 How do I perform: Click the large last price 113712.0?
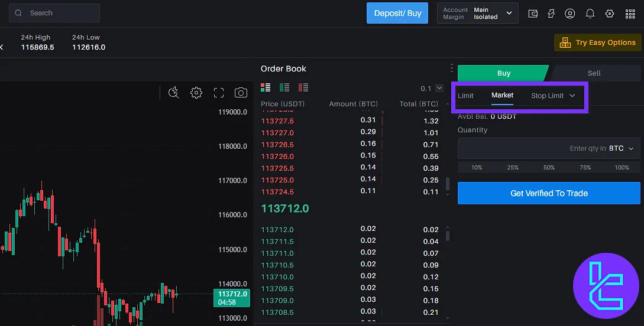(x=285, y=208)
